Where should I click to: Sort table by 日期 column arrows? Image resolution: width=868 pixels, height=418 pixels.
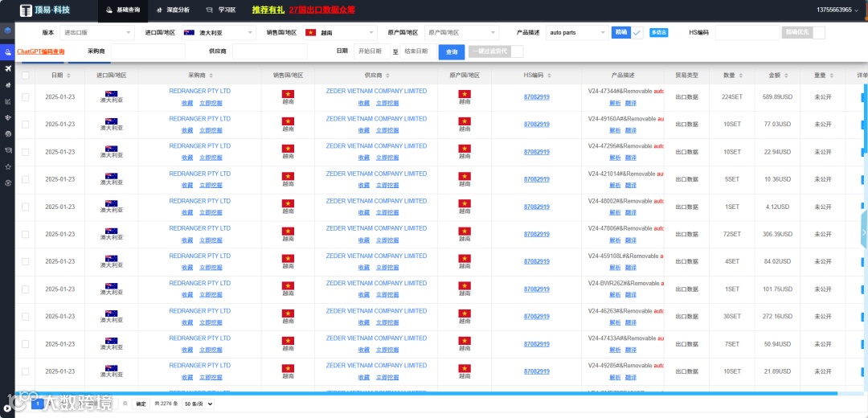pyautogui.click(x=68, y=76)
